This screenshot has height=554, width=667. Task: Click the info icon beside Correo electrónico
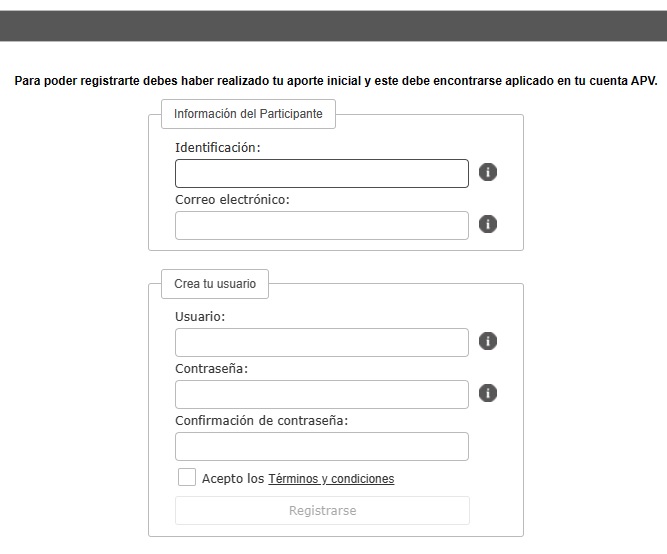pos(487,224)
